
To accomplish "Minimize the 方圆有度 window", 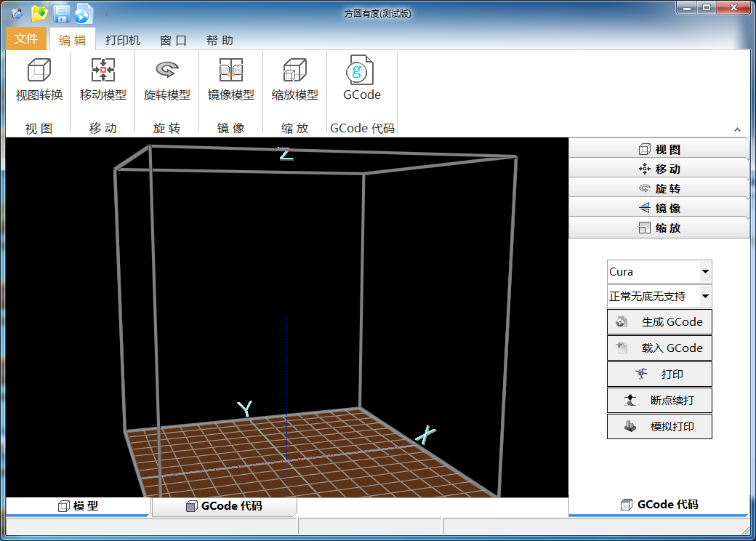I will [x=686, y=8].
